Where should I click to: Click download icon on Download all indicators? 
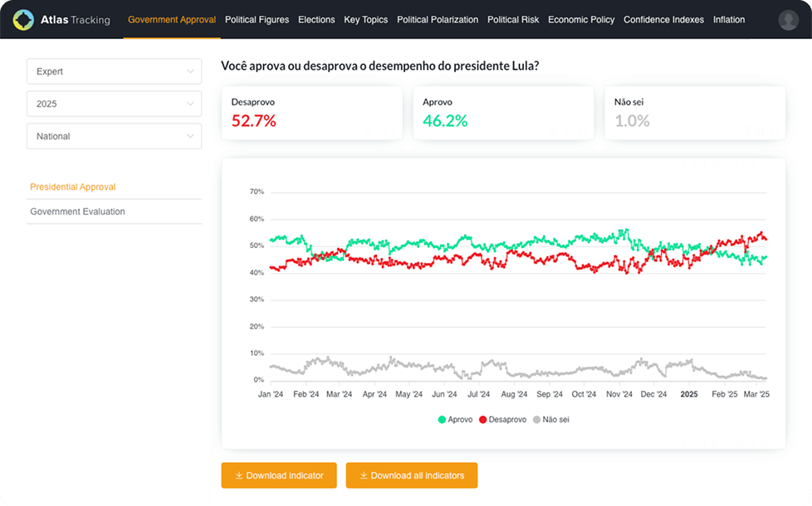click(x=364, y=475)
